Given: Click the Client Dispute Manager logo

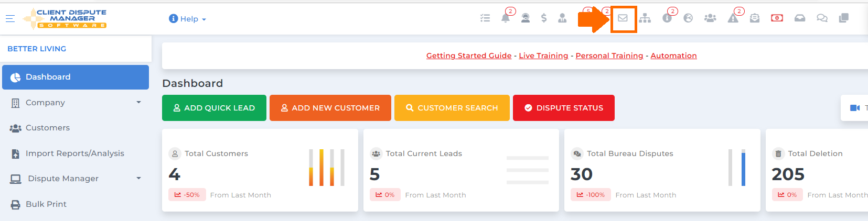Looking at the screenshot, I should pyautogui.click(x=65, y=18).
